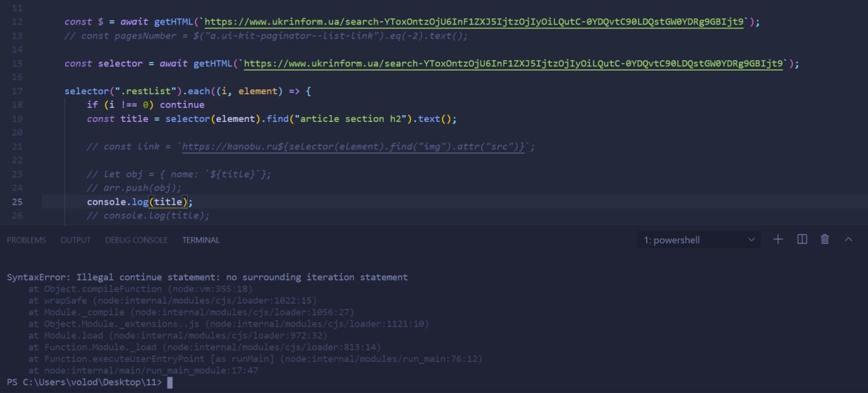The image size is (868, 393).
Task: Kill the terminal with the trash icon
Action: click(825, 239)
